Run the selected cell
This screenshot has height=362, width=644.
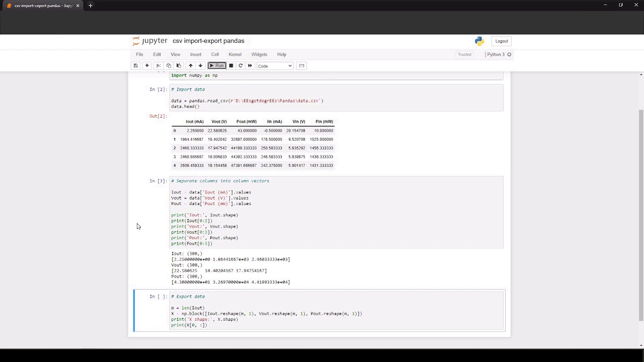(217, 66)
